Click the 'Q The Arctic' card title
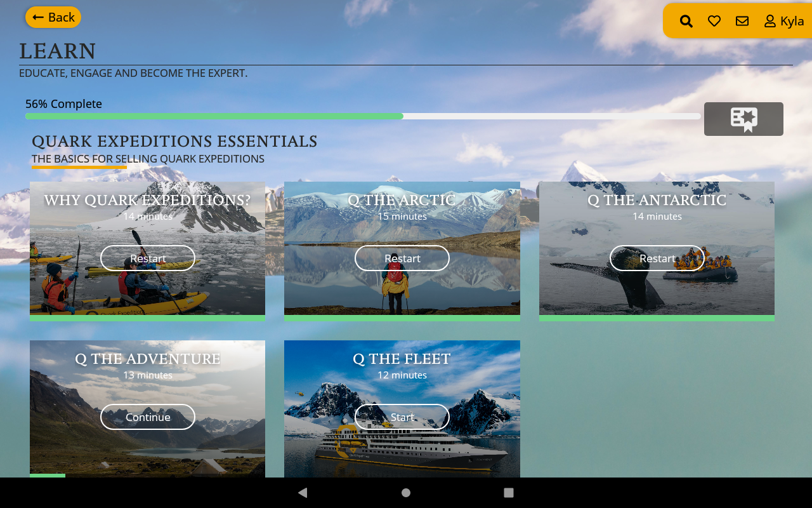The width and height of the screenshot is (812, 508). [x=402, y=200]
